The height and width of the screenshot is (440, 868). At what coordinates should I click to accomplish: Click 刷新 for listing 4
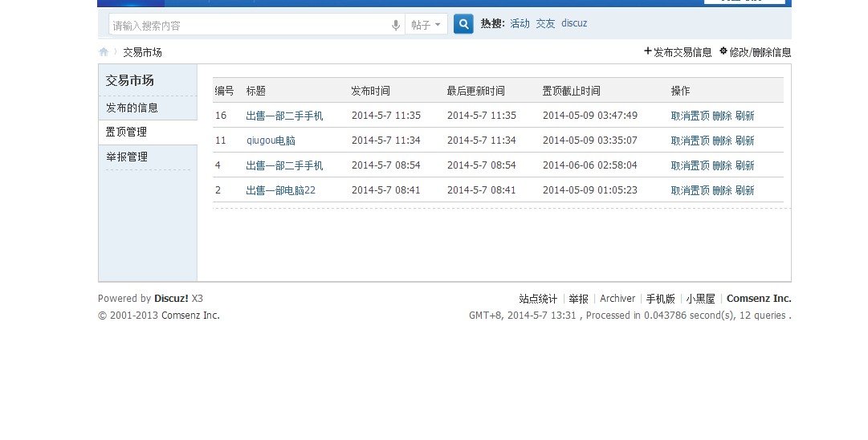pos(744,165)
